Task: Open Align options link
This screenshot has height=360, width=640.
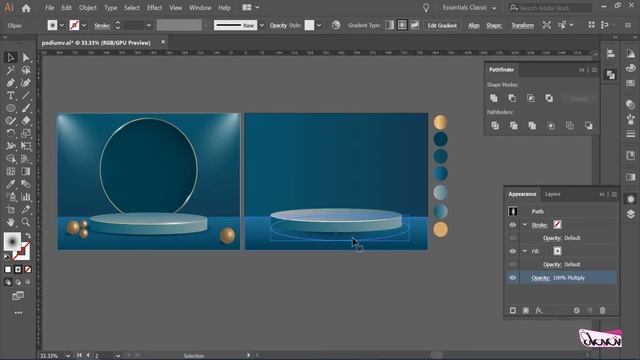Action: [473, 25]
